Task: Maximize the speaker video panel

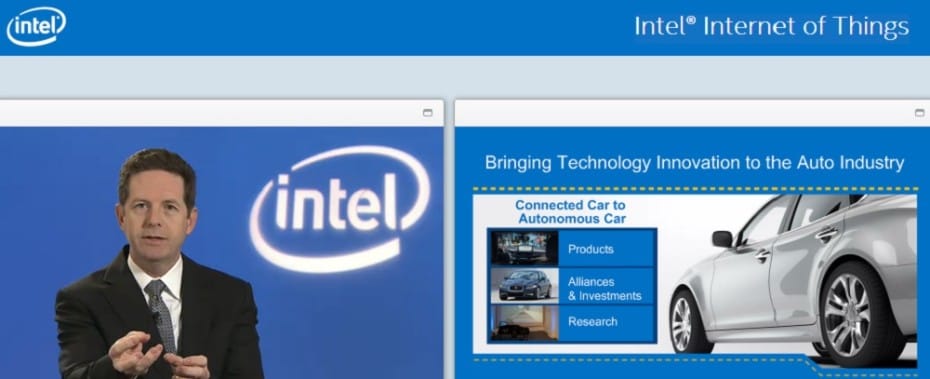Action: (x=427, y=113)
